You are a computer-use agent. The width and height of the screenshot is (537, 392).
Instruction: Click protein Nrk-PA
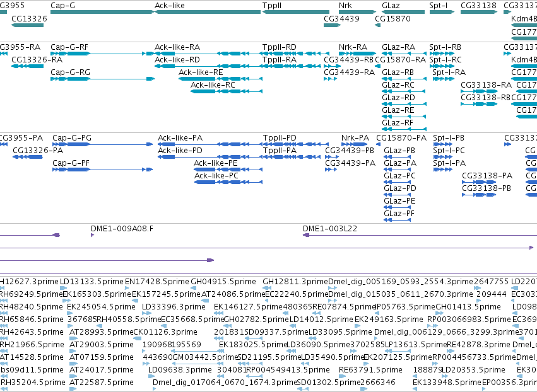[355, 144]
